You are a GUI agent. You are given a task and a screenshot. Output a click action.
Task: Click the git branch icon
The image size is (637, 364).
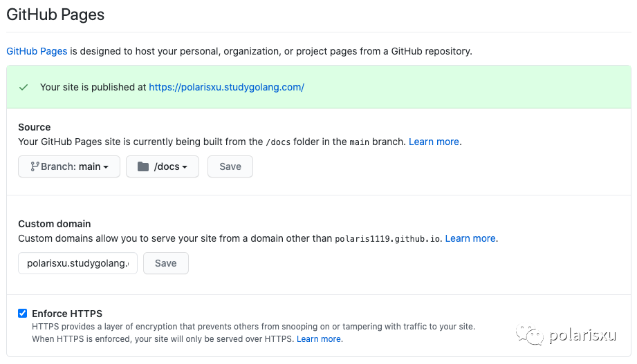click(x=35, y=166)
